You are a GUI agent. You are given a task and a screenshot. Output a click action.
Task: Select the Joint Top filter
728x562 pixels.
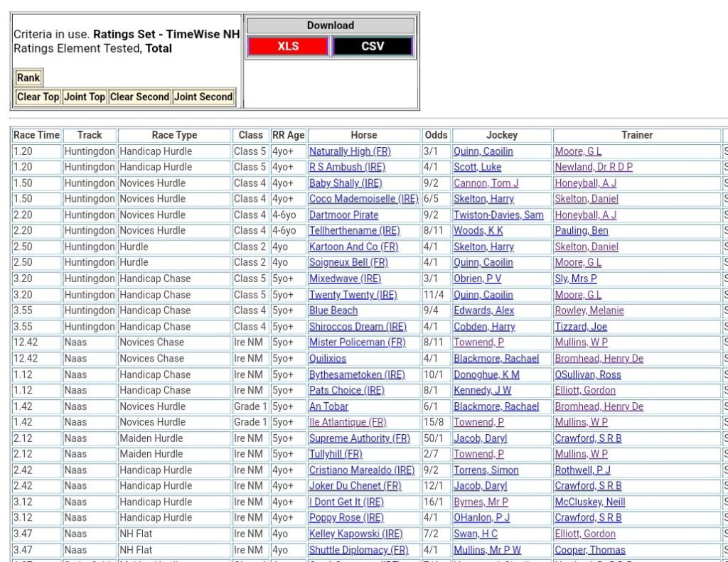[85, 97]
